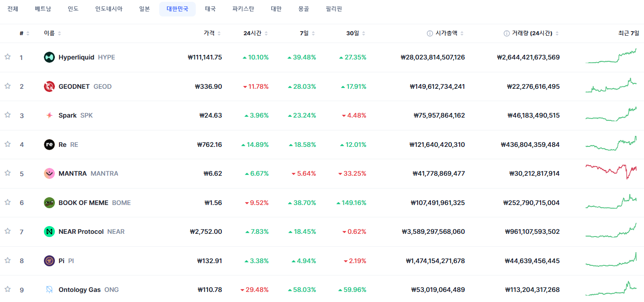Toggle the watchlist star for Hyperliquid
Viewport: 644px width, 302px height.
(x=7, y=57)
